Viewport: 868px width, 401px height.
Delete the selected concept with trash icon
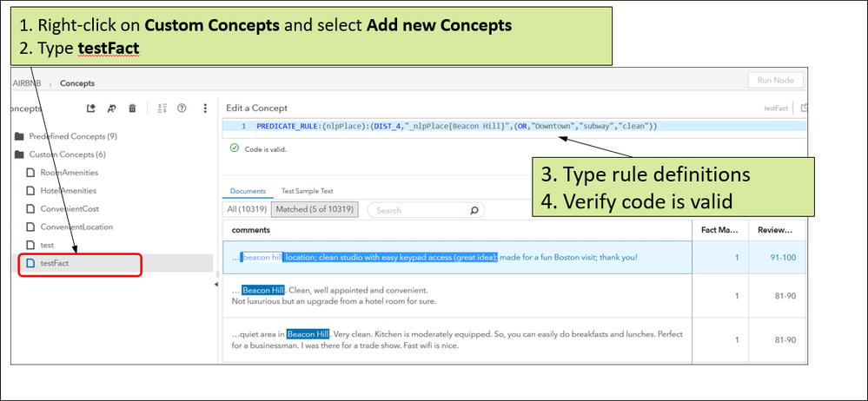(x=132, y=108)
